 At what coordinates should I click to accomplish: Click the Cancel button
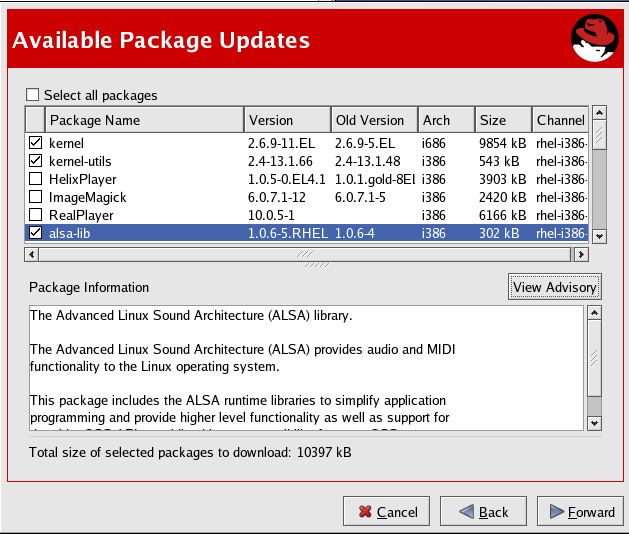386,512
